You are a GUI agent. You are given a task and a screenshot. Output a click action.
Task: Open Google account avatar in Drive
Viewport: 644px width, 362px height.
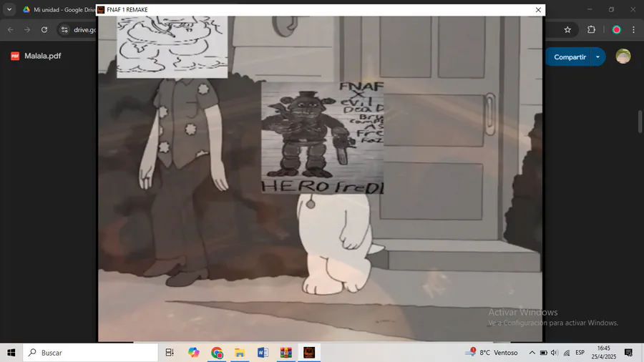point(623,57)
